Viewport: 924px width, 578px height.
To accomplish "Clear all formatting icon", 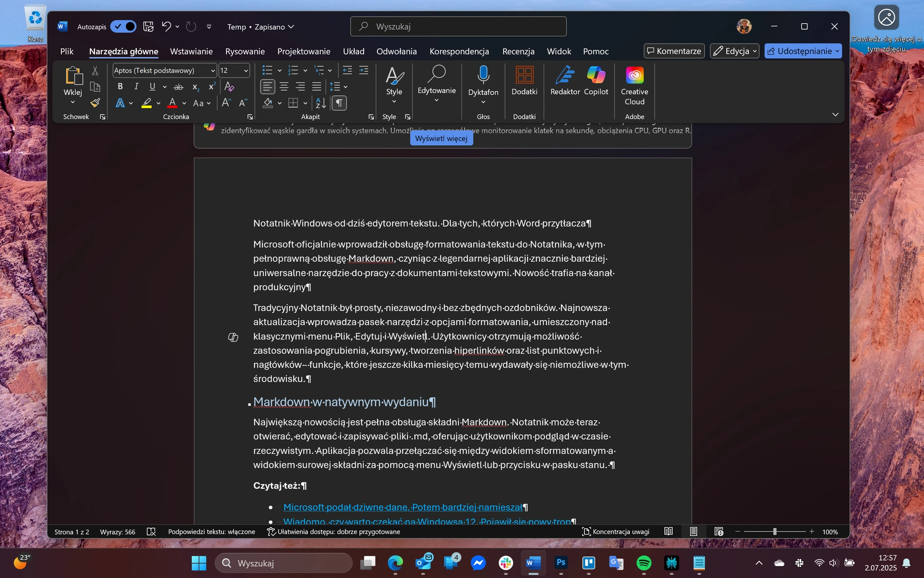I will coord(229,86).
